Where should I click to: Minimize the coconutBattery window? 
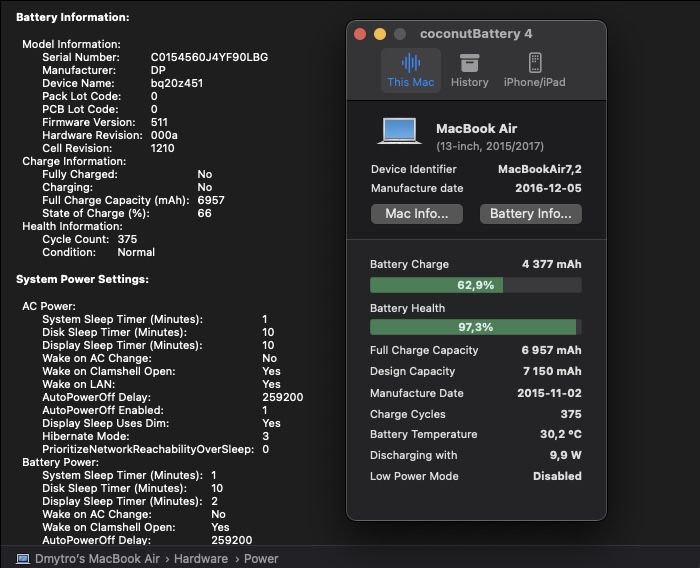tap(380, 34)
